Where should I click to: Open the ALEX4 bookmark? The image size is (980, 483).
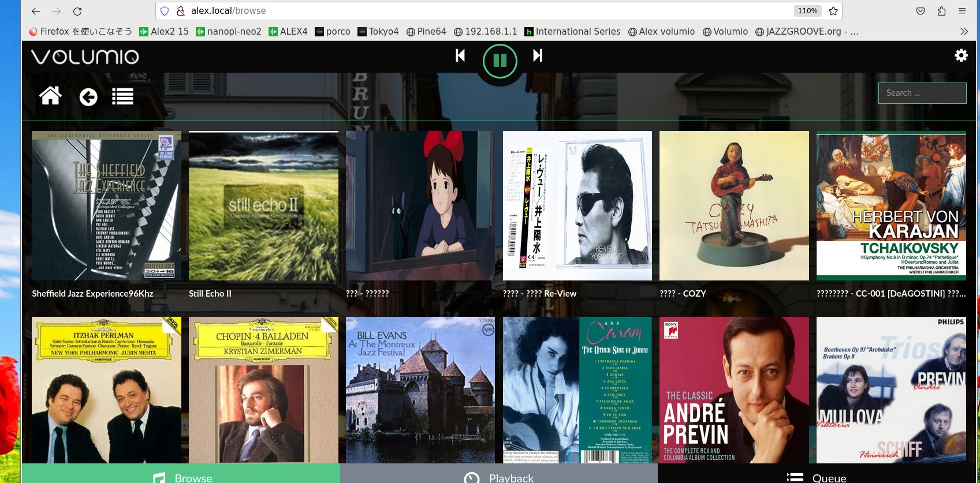pyautogui.click(x=288, y=32)
